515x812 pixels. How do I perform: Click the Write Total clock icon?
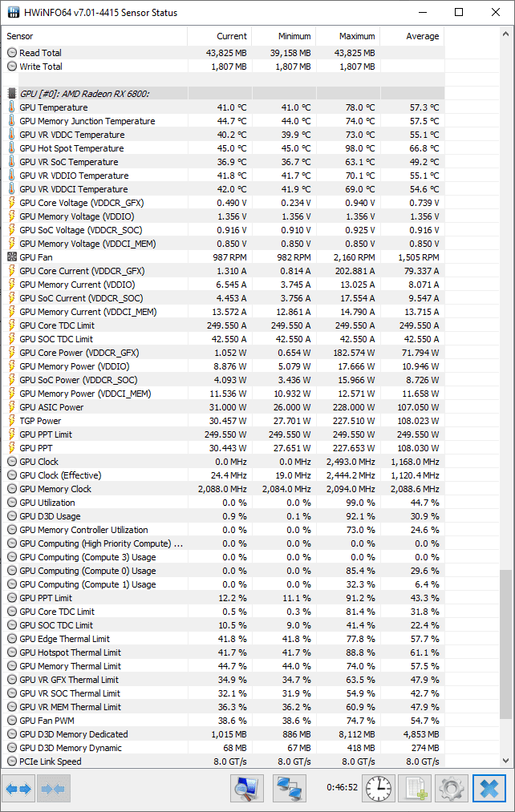(12, 67)
